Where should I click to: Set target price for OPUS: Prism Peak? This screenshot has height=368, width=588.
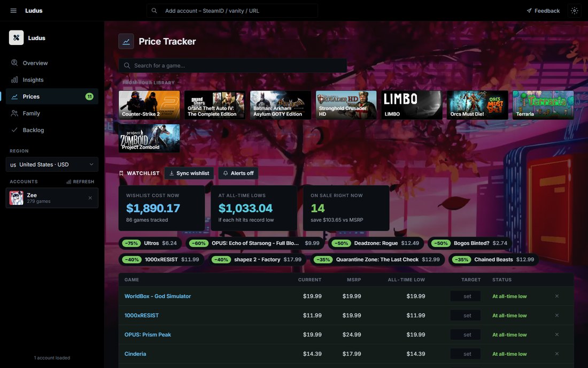pos(466,334)
